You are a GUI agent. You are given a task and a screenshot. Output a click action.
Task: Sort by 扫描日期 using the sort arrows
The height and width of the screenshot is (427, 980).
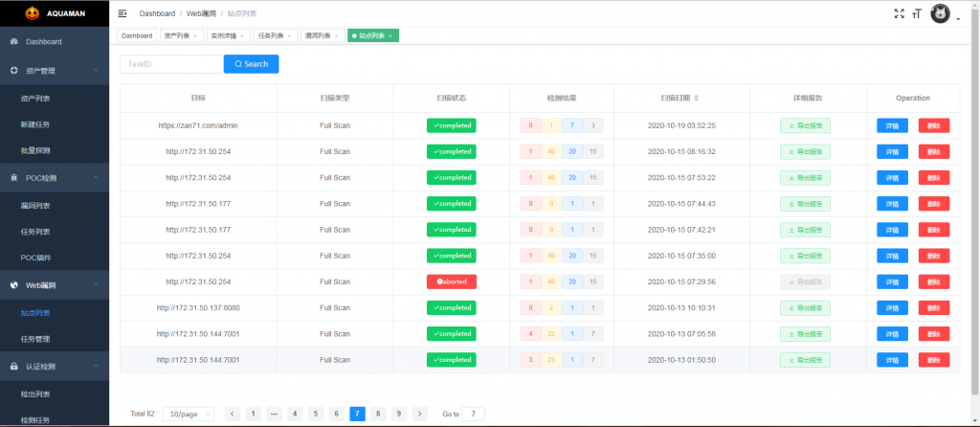tap(697, 99)
